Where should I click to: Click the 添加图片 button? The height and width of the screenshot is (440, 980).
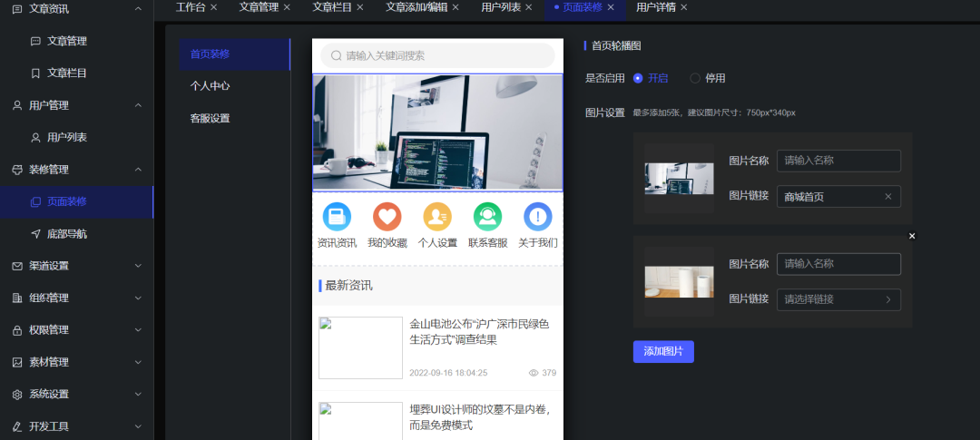(x=663, y=352)
